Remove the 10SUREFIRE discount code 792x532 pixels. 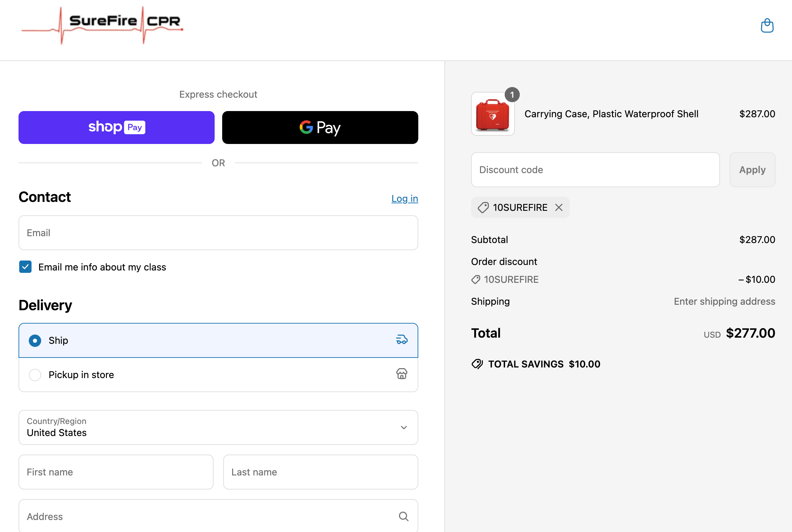coord(559,207)
